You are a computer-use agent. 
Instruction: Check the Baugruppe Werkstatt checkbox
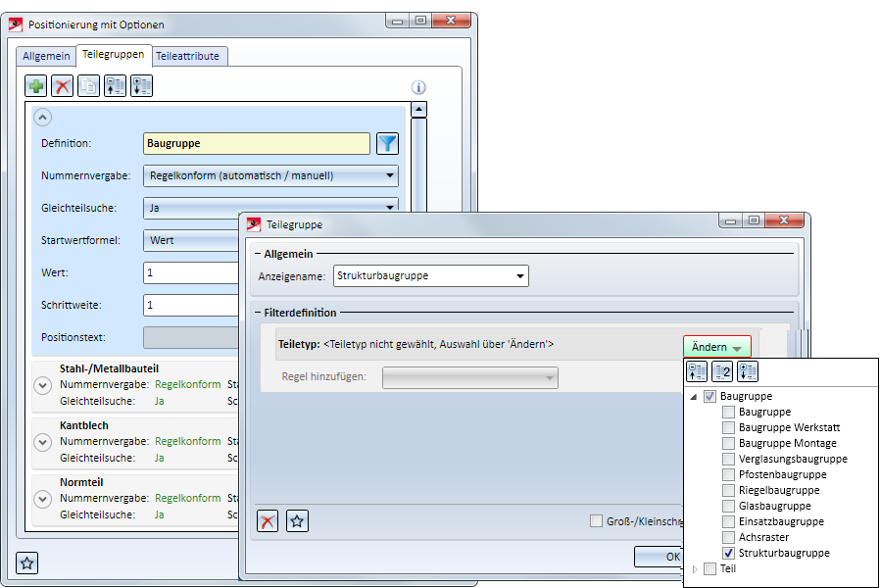click(728, 427)
